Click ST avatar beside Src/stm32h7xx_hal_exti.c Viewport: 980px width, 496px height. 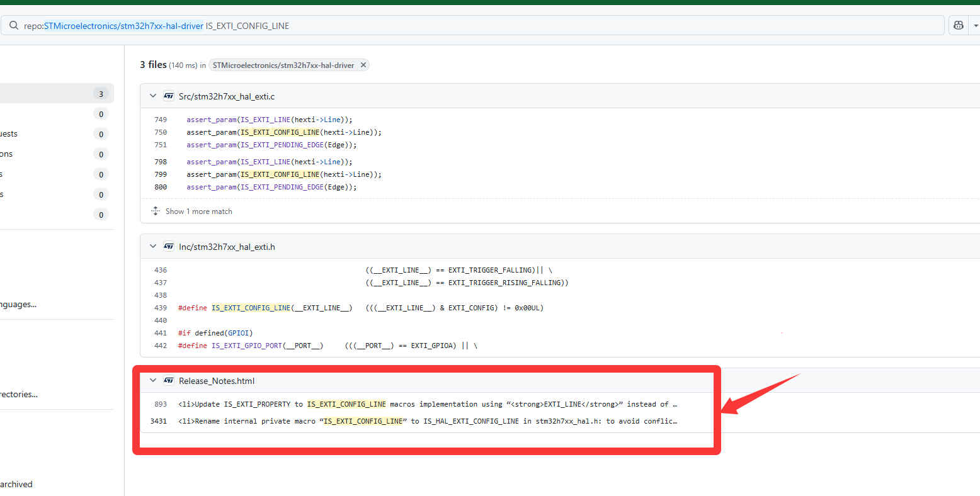(x=169, y=96)
